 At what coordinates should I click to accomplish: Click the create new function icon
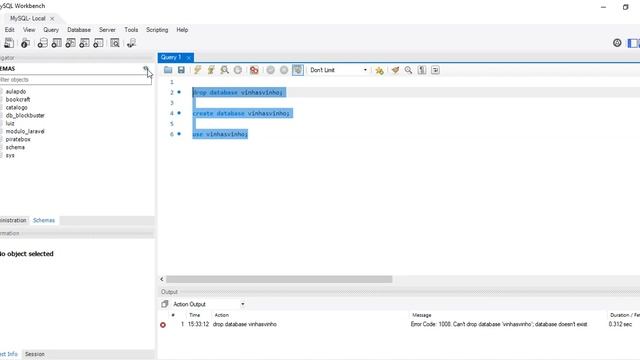pos(98,43)
